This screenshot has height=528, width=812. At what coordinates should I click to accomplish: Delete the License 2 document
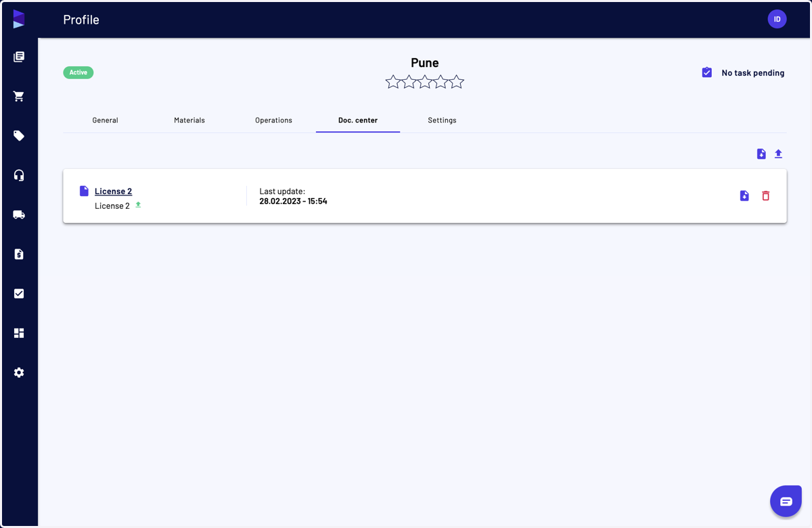click(x=766, y=196)
